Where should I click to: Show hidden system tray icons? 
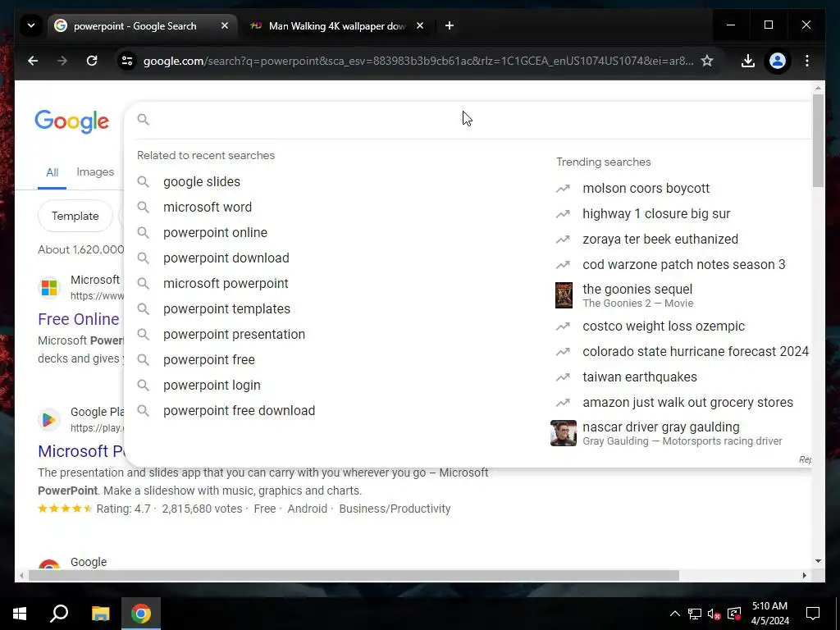675,614
